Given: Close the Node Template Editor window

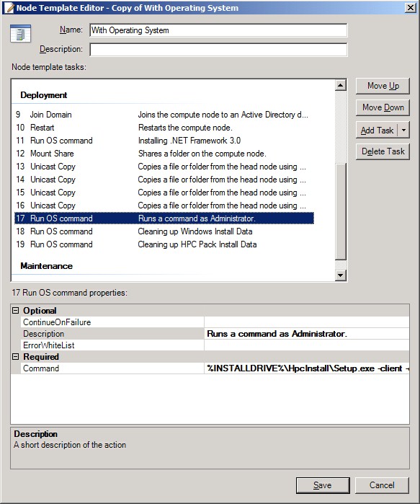Looking at the screenshot, I should (x=411, y=8).
